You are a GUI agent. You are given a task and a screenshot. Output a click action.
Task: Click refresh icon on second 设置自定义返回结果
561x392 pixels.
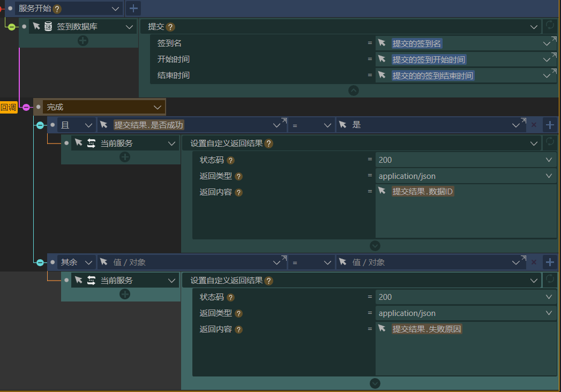pyautogui.click(x=550, y=278)
